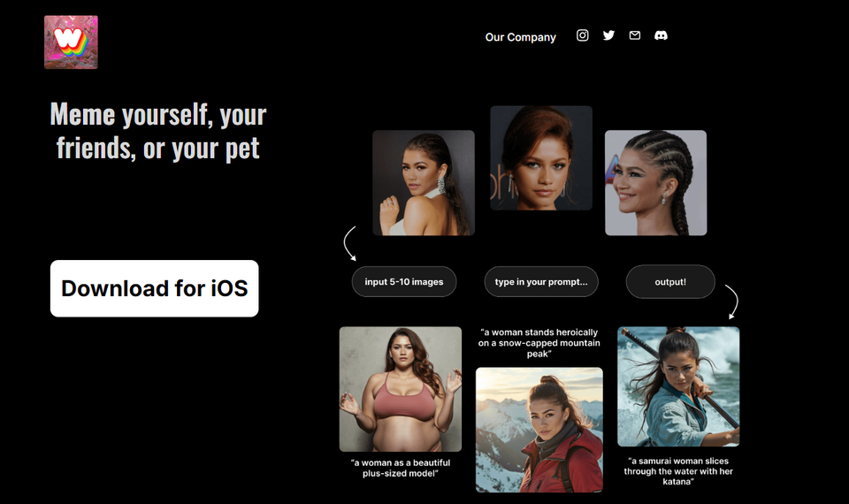Open the plus-sized model output image
The image size is (849, 504).
point(401,389)
